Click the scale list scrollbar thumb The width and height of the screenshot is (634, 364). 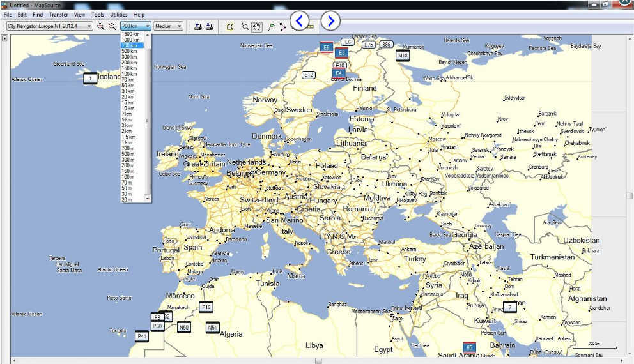coord(148,121)
